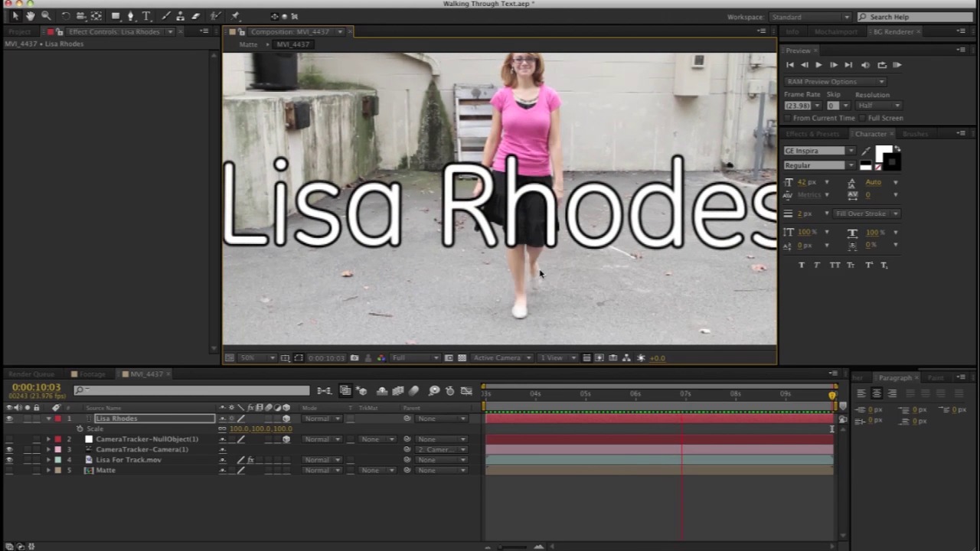The height and width of the screenshot is (551, 980).
Task: Open the RAM Preview Options dropdown
Action: click(x=835, y=82)
